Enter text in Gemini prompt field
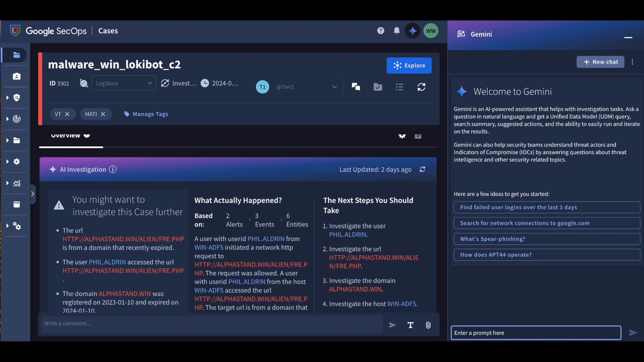The width and height of the screenshot is (644, 362). pyautogui.click(x=536, y=333)
